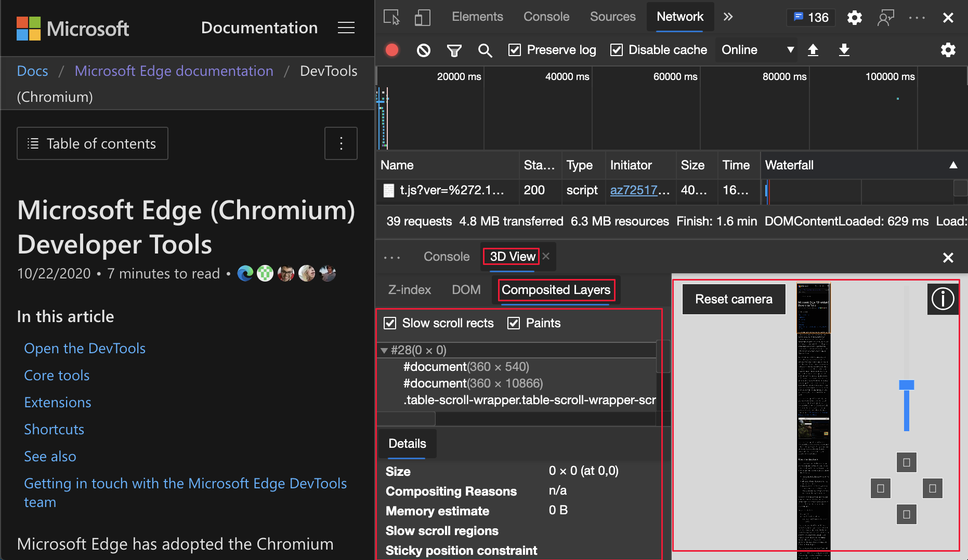Export the HAR file

pos(844,50)
